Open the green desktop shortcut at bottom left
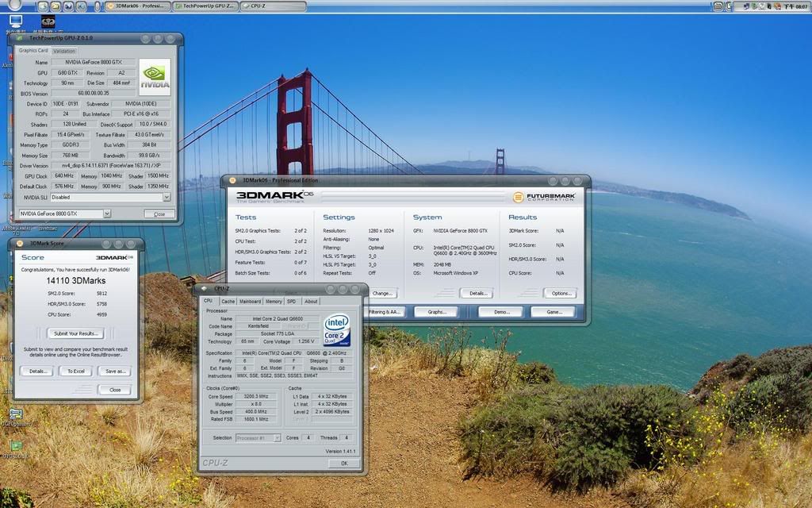 click(x=16, y=446)
